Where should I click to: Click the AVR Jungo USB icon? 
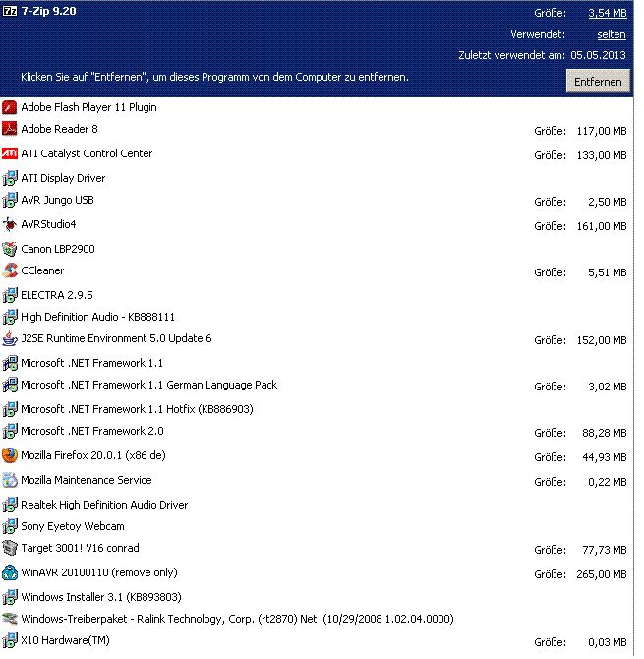click(x=9, y=200)
